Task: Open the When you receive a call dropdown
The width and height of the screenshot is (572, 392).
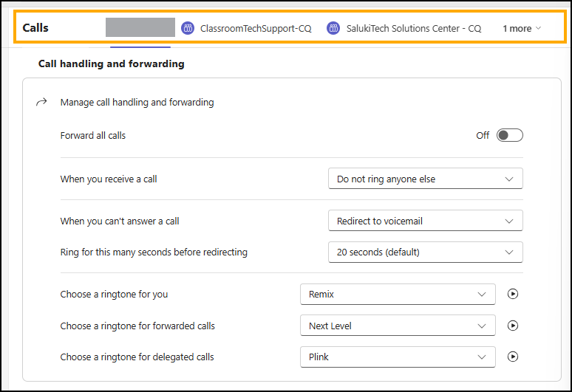Action: 426,179
